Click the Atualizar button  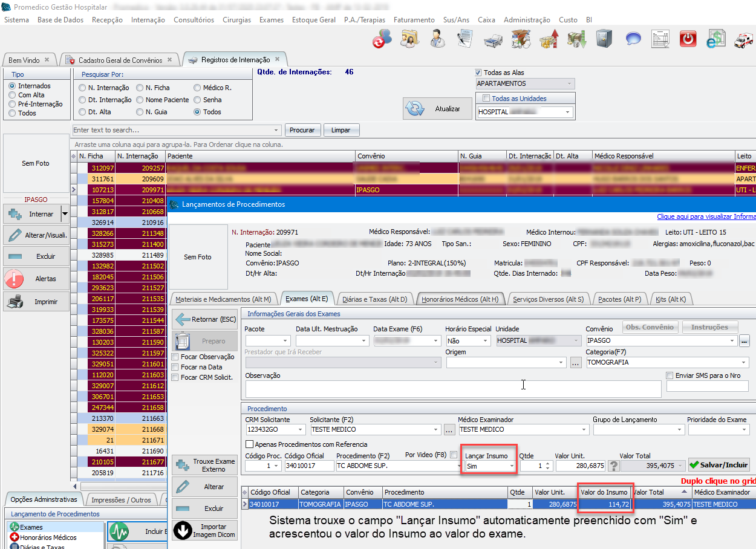[x=437, y=109]
